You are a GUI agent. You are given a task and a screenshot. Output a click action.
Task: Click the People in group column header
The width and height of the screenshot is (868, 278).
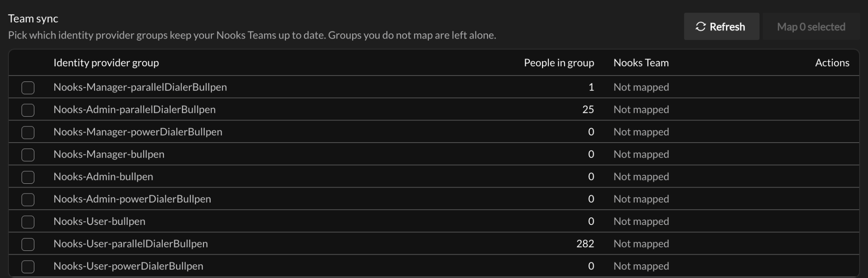tap(559, 63)
